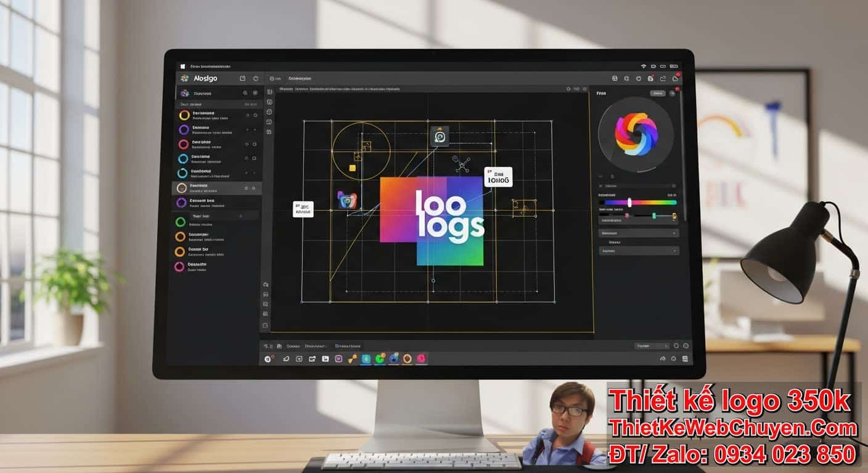Image resolution: width=868 pixels, height=473 pixels.
Task: Click the colorful camera-like icon on the canvas
Action: tap(347, 200)
